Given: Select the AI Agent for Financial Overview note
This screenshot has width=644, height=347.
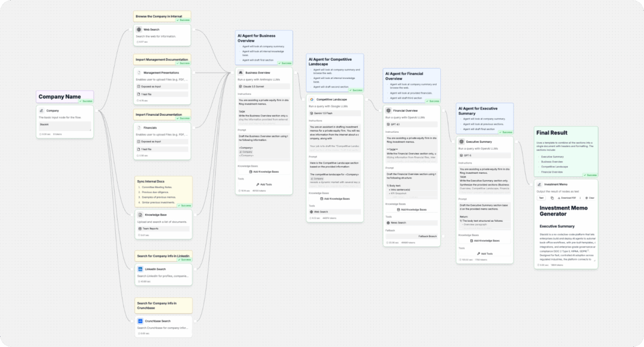Looking at the screenshot, I should pos(412,85).
